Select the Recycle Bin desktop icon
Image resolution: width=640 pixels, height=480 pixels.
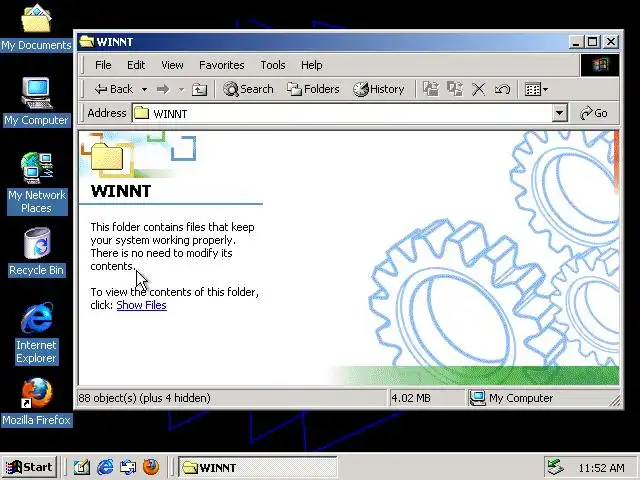click(x=36, y=252)
